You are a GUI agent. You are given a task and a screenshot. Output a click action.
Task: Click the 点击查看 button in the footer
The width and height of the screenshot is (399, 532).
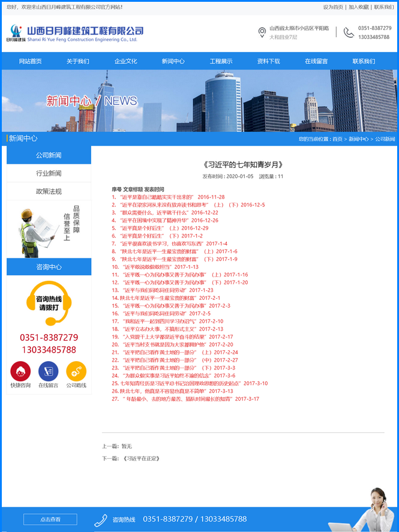[x=50, y=519]
